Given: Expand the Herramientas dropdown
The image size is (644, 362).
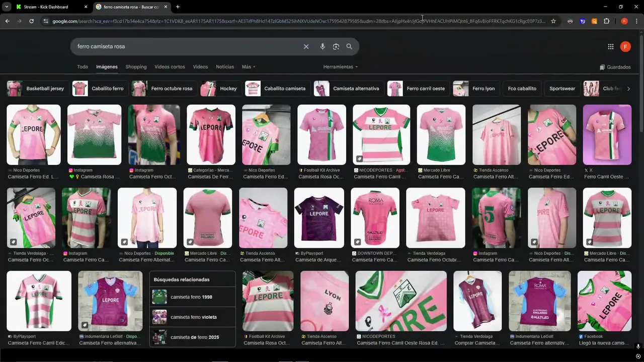Looking at the screenshot, I should click(341, 67).
